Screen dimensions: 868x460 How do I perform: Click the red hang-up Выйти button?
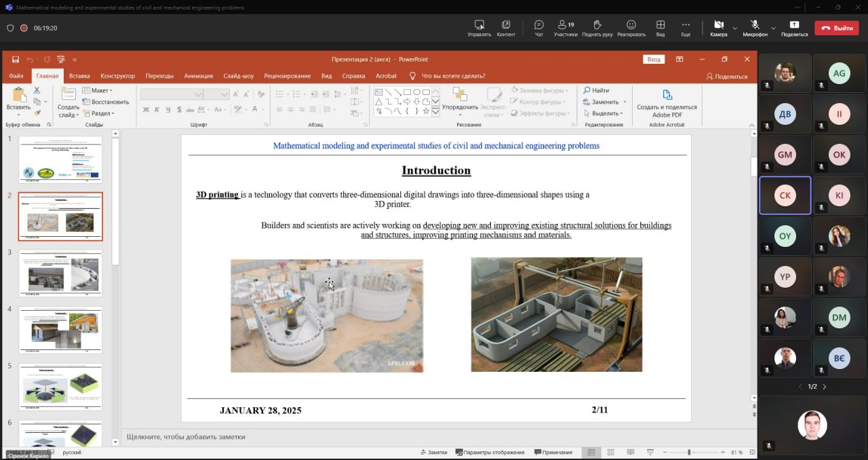pyautogui.click(x=836, y=28)
